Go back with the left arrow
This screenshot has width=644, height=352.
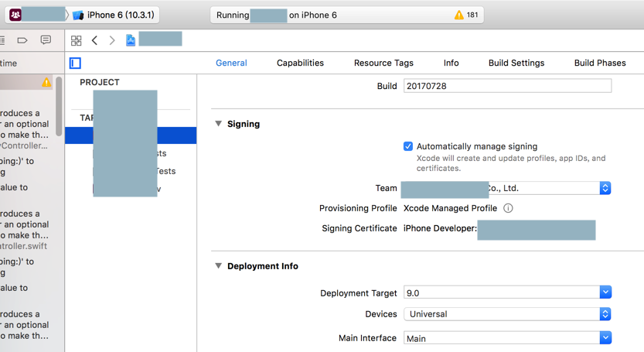click(x=94, y=40)
